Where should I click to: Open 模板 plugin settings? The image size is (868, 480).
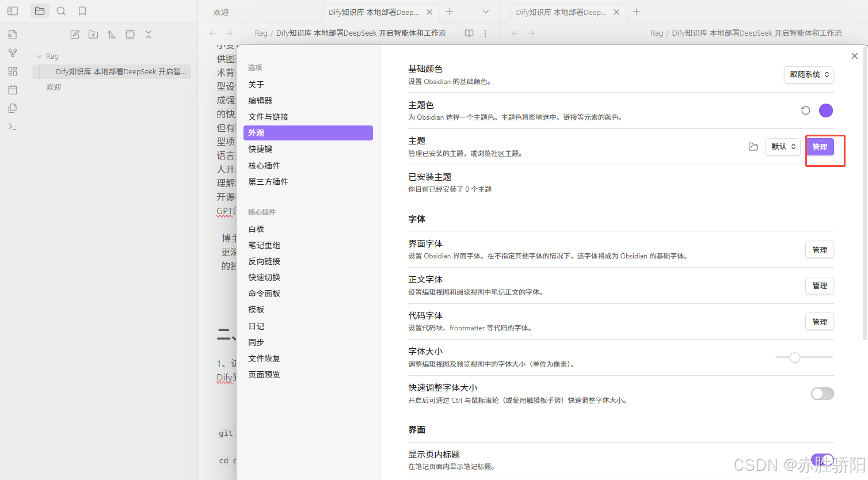click(x=308, y=310)
